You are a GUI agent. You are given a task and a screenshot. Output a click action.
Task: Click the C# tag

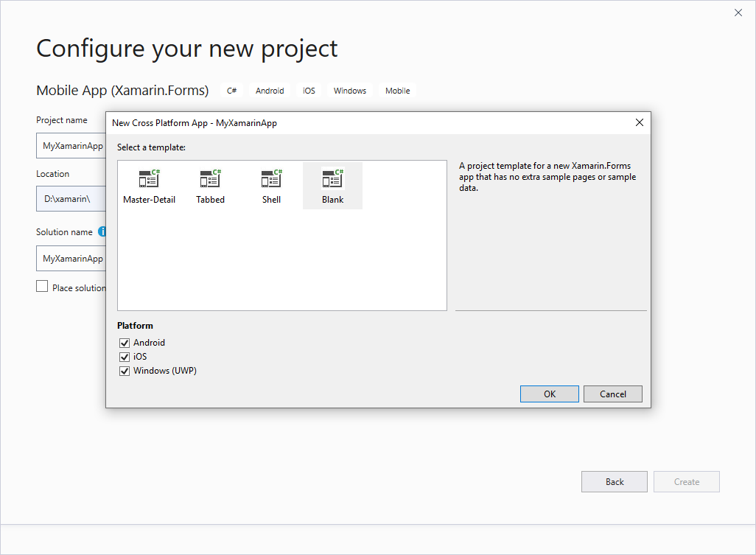232,91
